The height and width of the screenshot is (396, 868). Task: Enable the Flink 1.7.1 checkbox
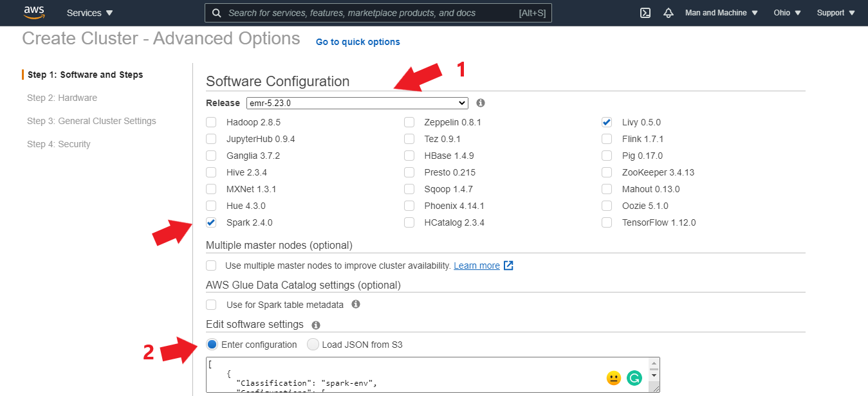pos(607,139)
